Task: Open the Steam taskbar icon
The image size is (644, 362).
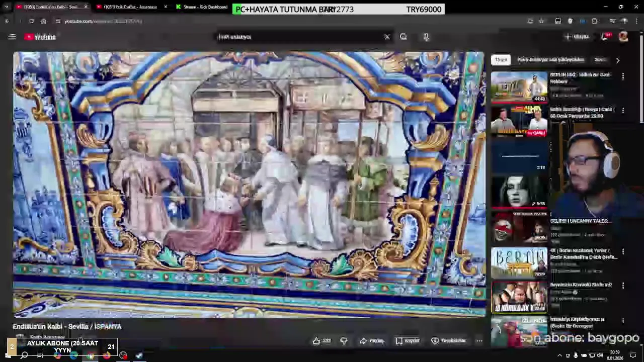Action: point(139,356)
